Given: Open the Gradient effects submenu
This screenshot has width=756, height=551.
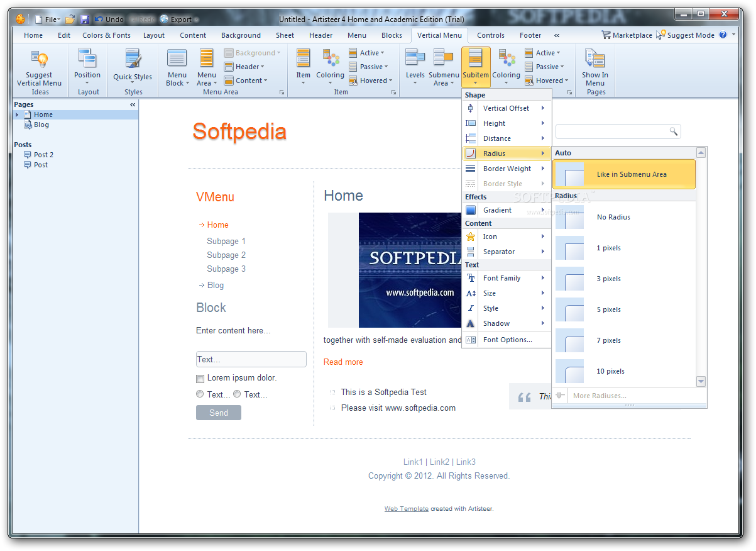Looking at the screenshot, I should coord(507,210).
